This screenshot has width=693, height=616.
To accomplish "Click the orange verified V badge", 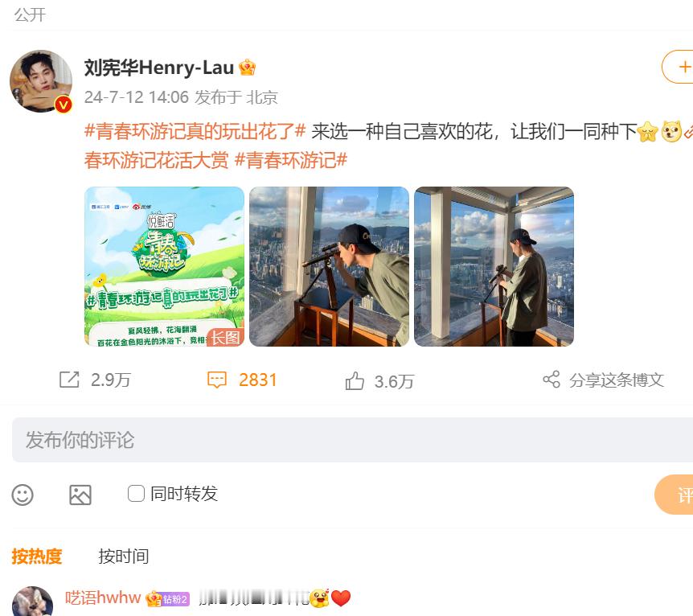I will point(64,105).
